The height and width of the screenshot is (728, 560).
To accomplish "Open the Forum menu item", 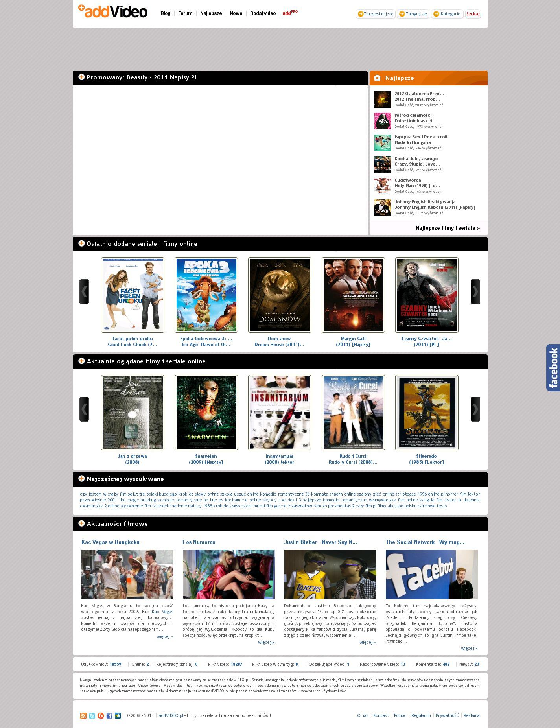I will click(x=185, y=13).
